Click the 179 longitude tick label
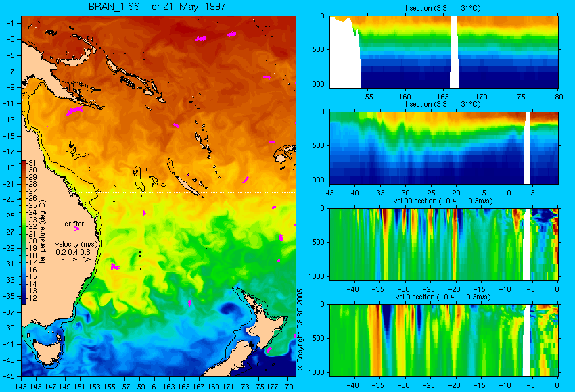The width and height of the screenshot is (575, 392). [x=287, y=386]
